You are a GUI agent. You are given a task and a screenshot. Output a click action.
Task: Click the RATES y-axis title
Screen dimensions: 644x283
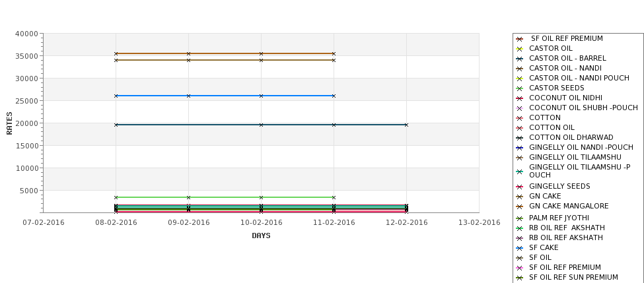pos(9,123)
